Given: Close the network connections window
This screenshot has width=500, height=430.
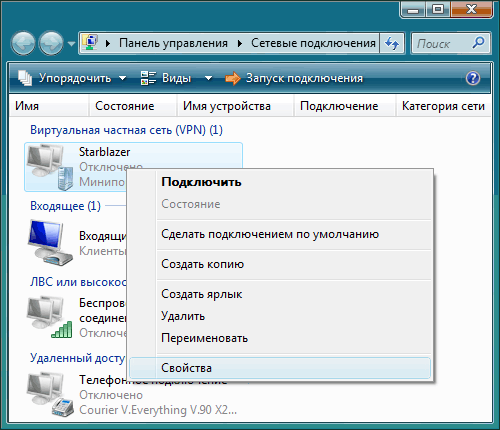Looking at the screenshot, I should (x=471, y=9).
